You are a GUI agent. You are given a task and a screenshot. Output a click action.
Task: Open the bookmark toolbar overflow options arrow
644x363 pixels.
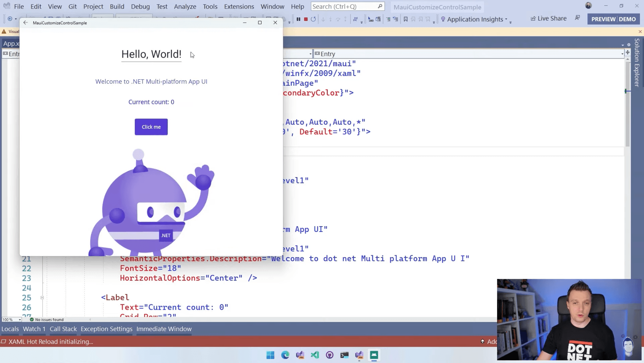(434, 22)
